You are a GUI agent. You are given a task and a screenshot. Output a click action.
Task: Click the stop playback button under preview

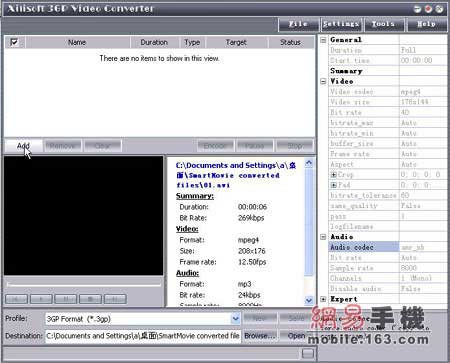pos(90,299)
